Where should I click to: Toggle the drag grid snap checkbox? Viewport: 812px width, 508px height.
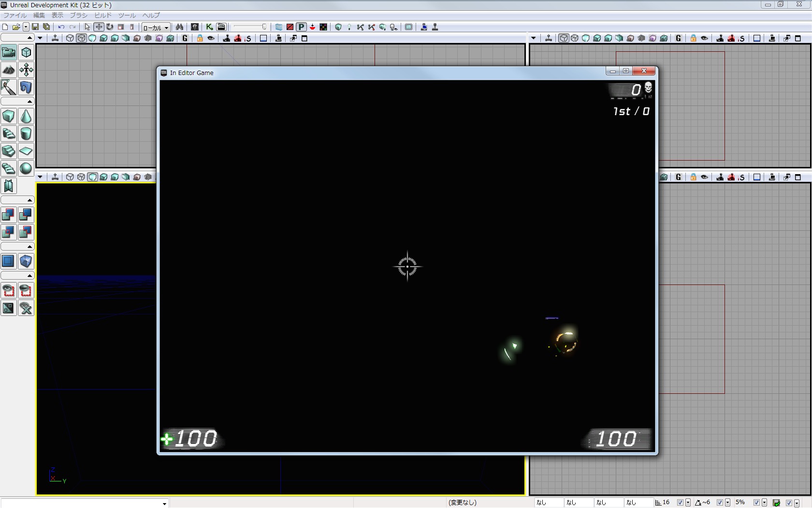click(680, 503)
